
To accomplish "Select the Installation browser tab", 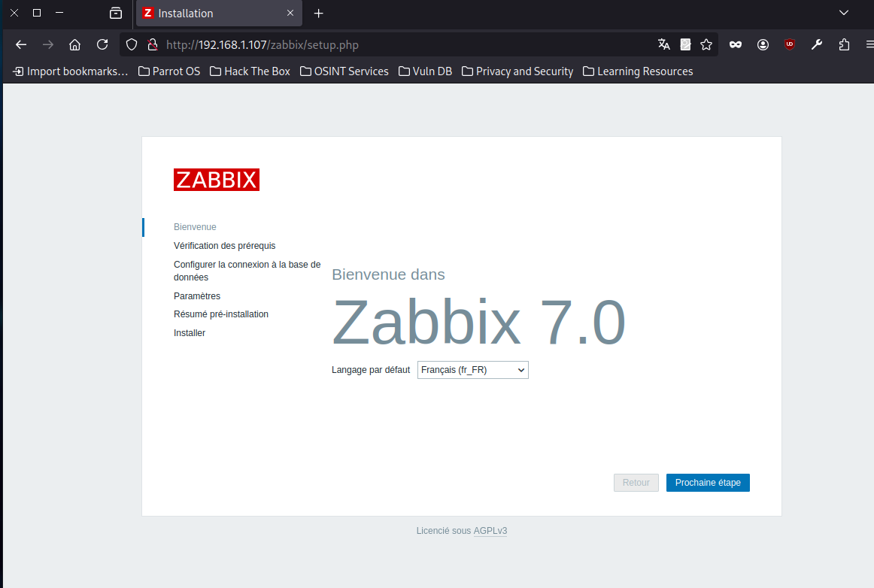I will 219,14.
